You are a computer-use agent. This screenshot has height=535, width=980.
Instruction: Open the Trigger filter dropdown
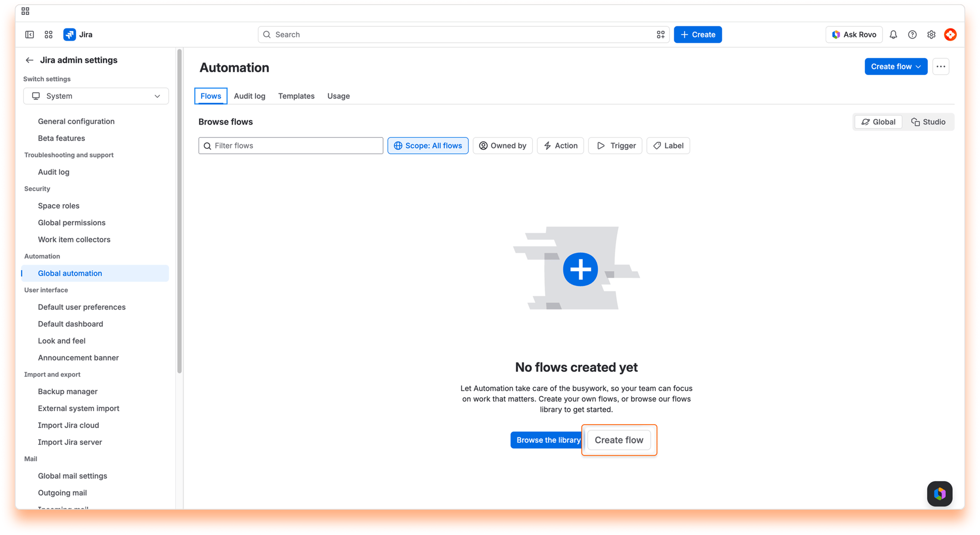coord(615,146)
